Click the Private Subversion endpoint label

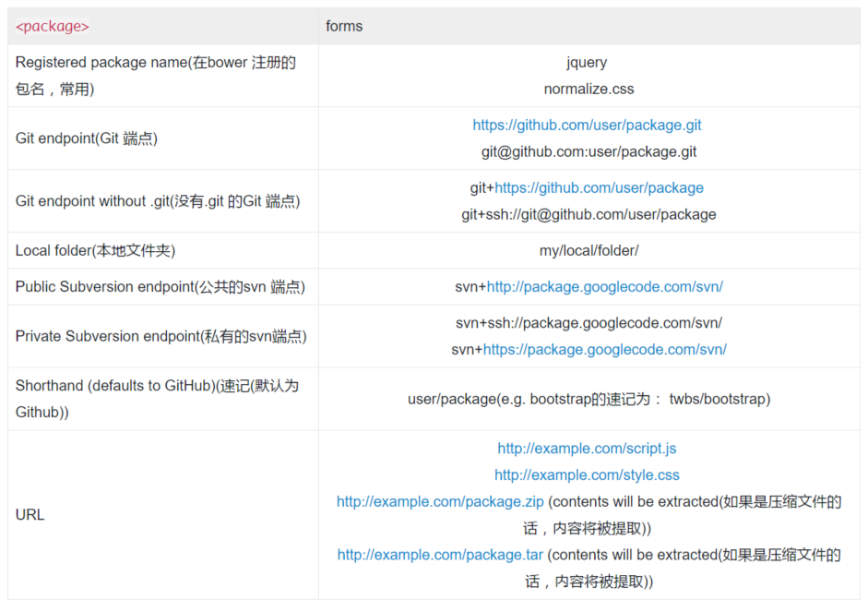pyautogui.click(x=161, y=336)
